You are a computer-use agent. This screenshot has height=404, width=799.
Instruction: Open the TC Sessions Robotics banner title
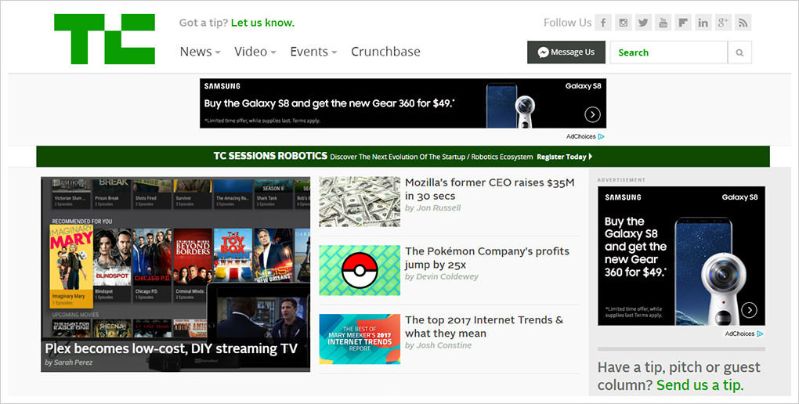click(270, 156)
